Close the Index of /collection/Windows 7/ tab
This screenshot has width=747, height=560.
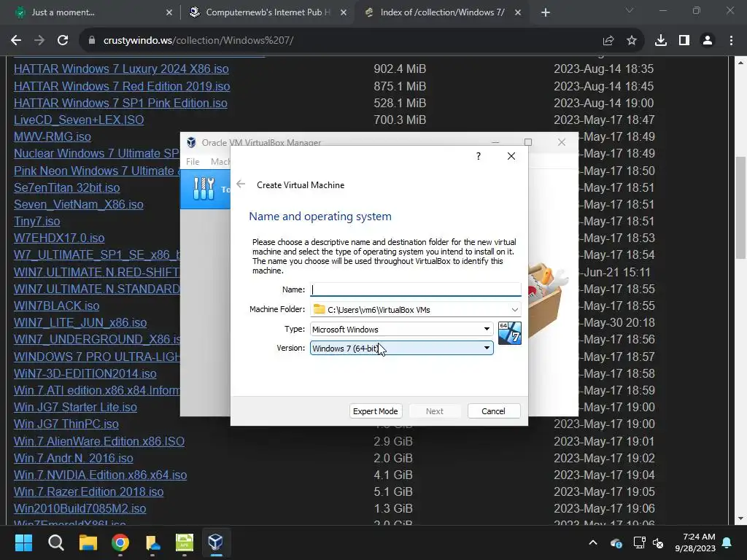click(x=518, y=12)
